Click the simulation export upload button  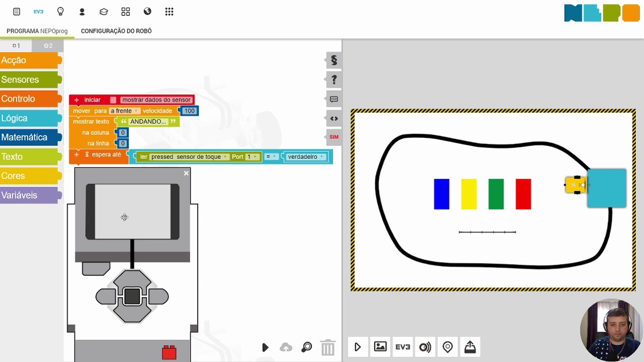(470, 347)
